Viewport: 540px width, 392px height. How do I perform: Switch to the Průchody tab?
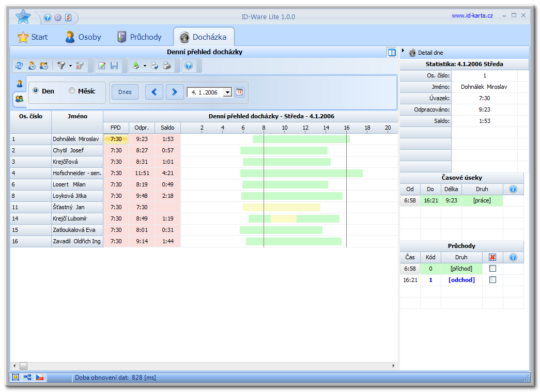(x=139, y=37)
